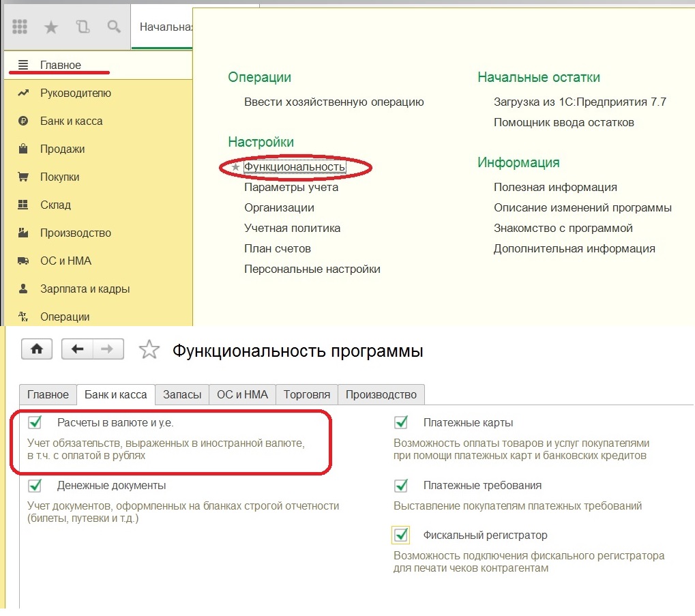Screen dimensions: 695x616
Task: Click the star beside Функциональность link
Action: pyautogui.click(x=236, y=167)
